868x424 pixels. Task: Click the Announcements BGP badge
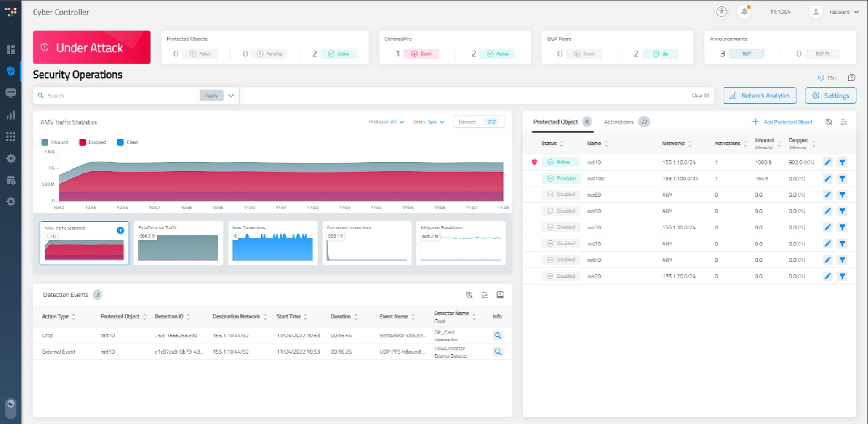pos(746,54)
